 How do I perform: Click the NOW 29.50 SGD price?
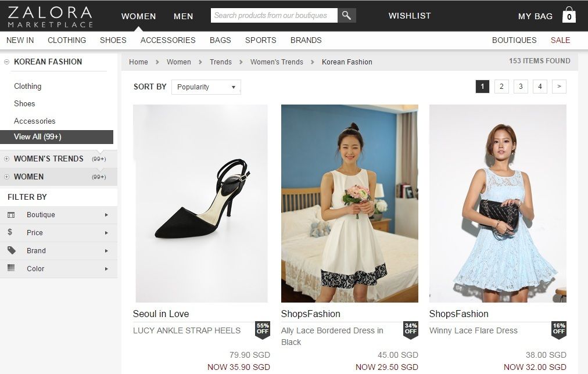[x=386, y=367]
